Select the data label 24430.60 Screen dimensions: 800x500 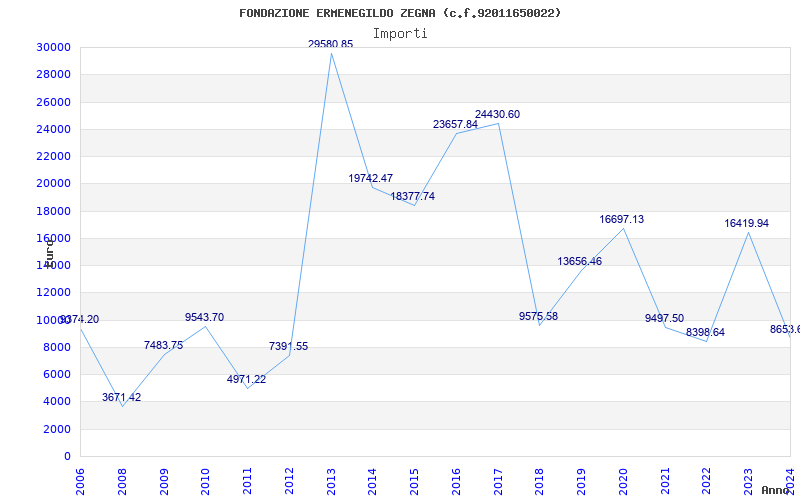coord(497,114)
